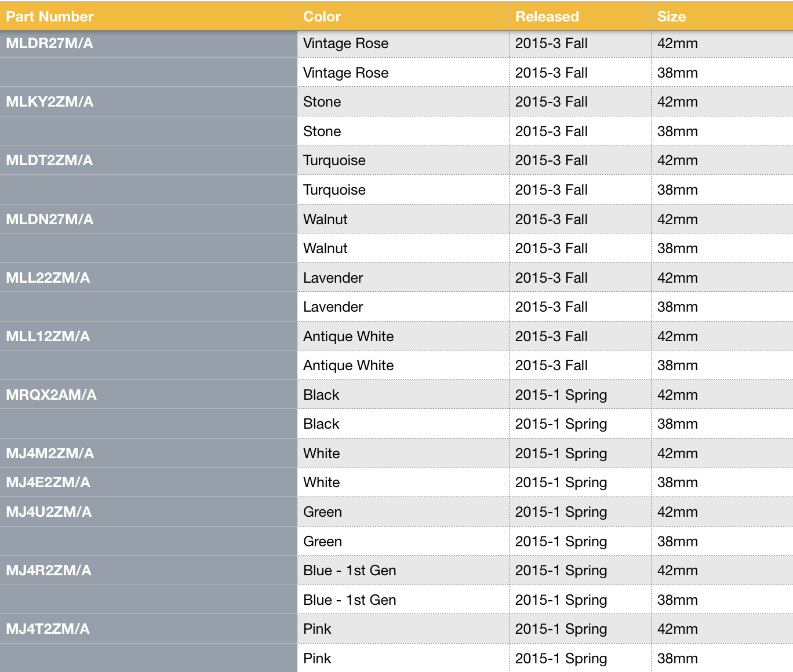Select the MLDR27M/A part number cell
Viewport: 793px width, 672px height.
[x=50, y=43]
